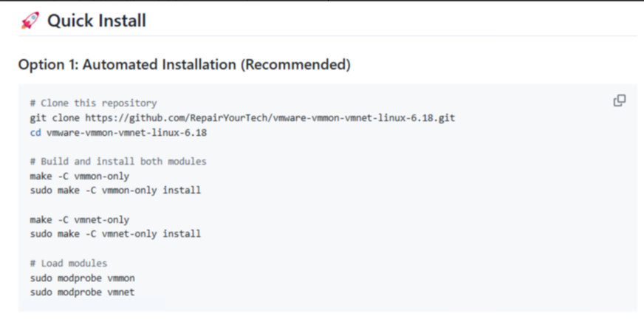Copy the code block with the copy icon

pos(620,100)
